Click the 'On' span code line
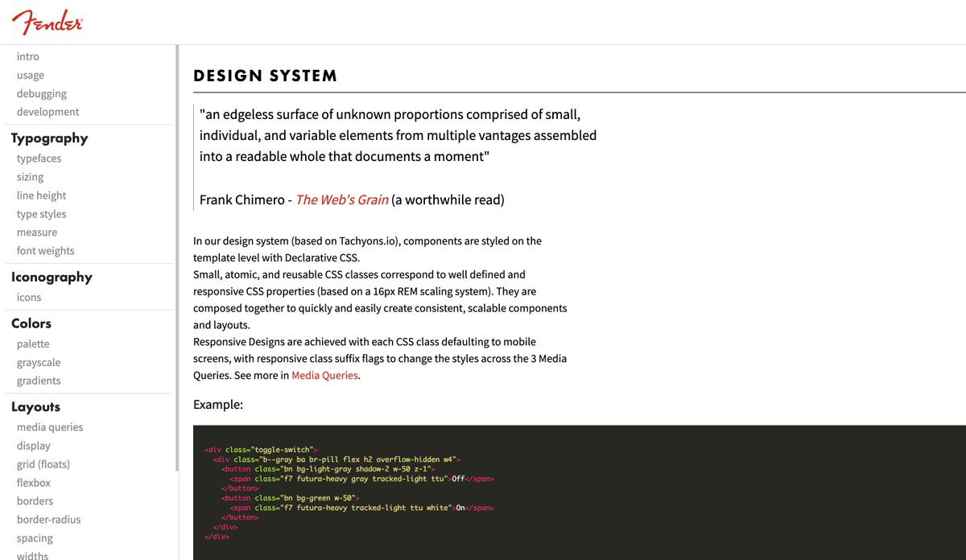 [361, 508]
